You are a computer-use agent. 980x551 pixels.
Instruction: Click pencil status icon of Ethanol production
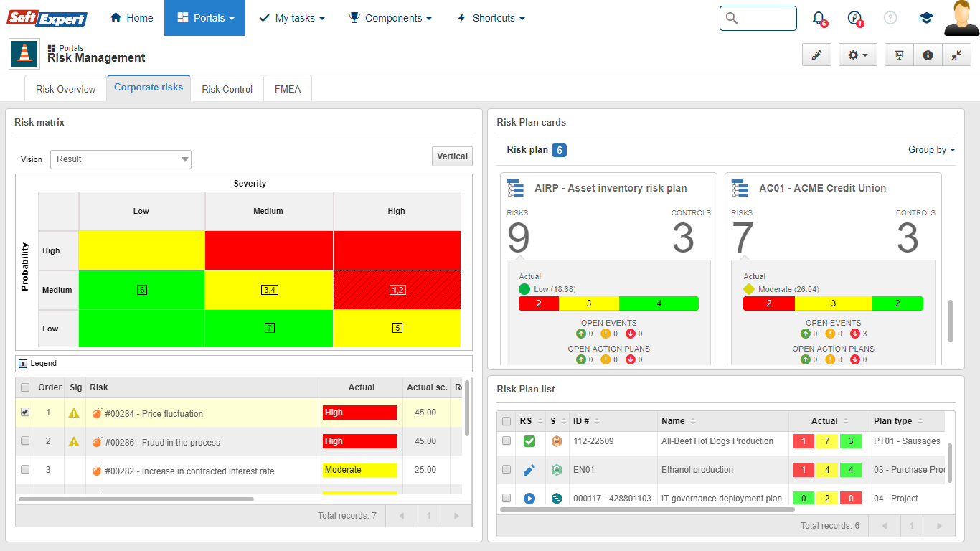click(x=529, y=470)
